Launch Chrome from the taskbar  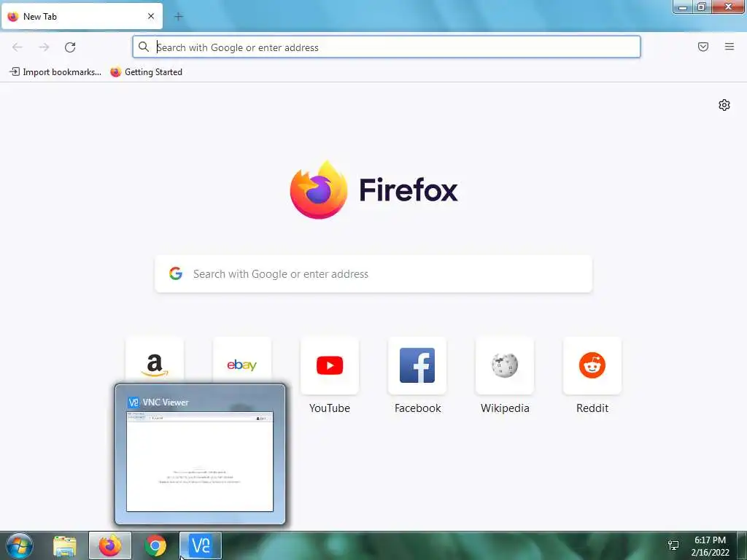155,545
